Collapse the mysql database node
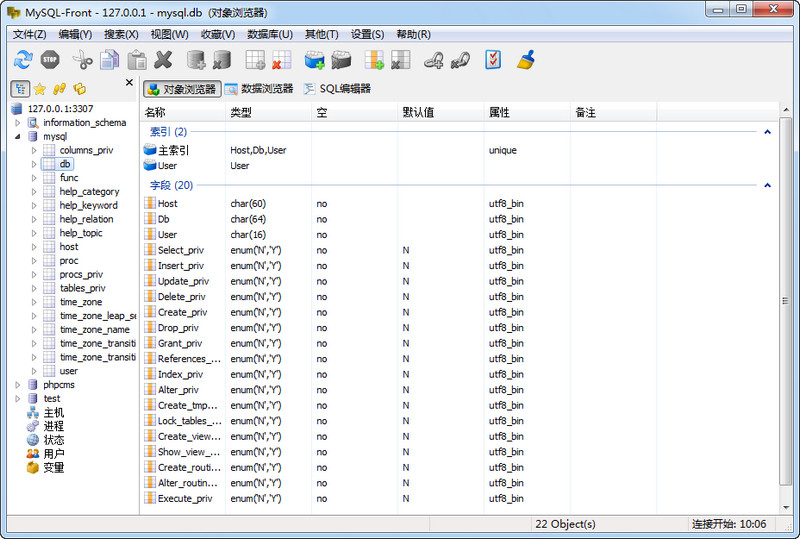This screenshot has width=800, height=539. coord(17,136)
